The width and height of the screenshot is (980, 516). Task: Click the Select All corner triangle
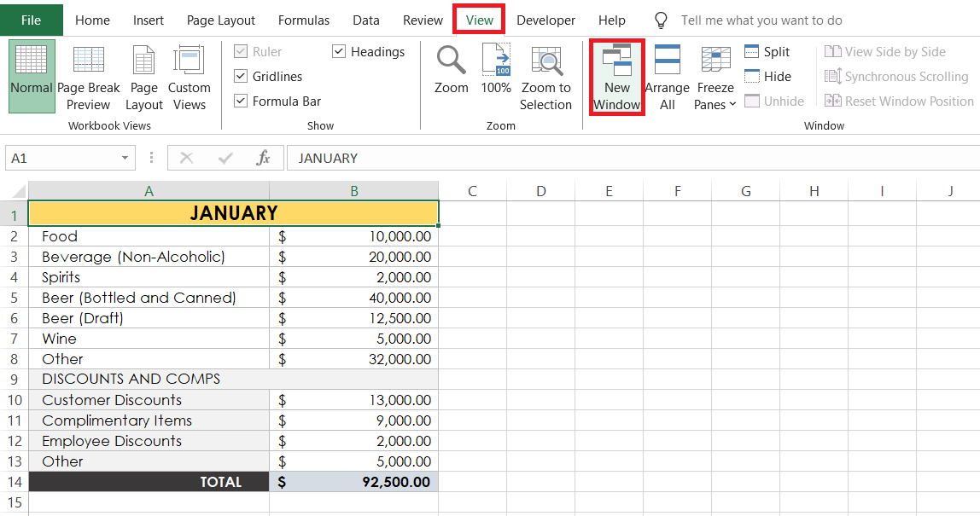[x=19, y=190]
